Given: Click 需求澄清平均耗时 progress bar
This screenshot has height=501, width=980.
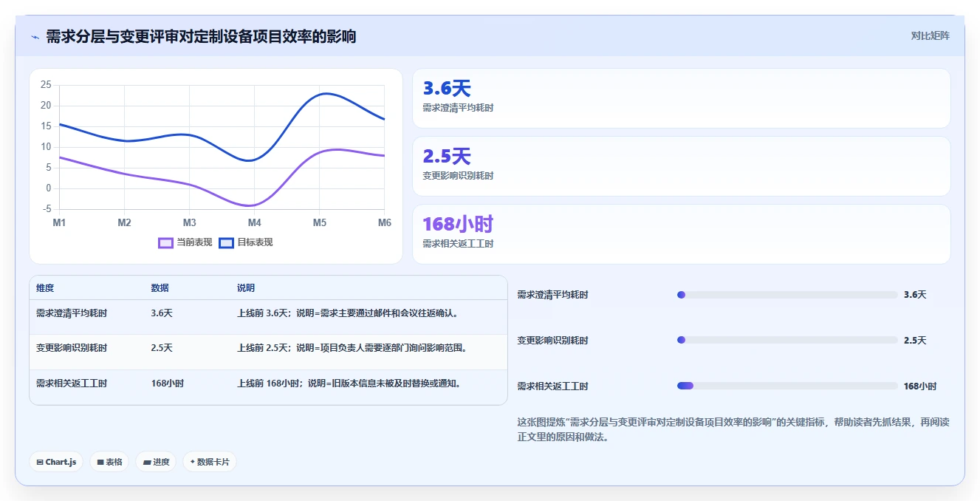Looking at the screenshot, I should pos(787,295).
